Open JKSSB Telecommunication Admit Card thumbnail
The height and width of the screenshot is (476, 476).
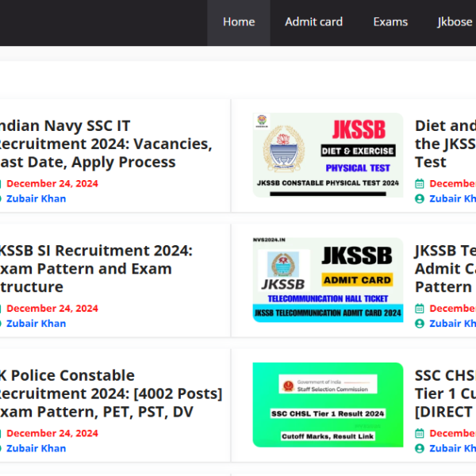328,280
